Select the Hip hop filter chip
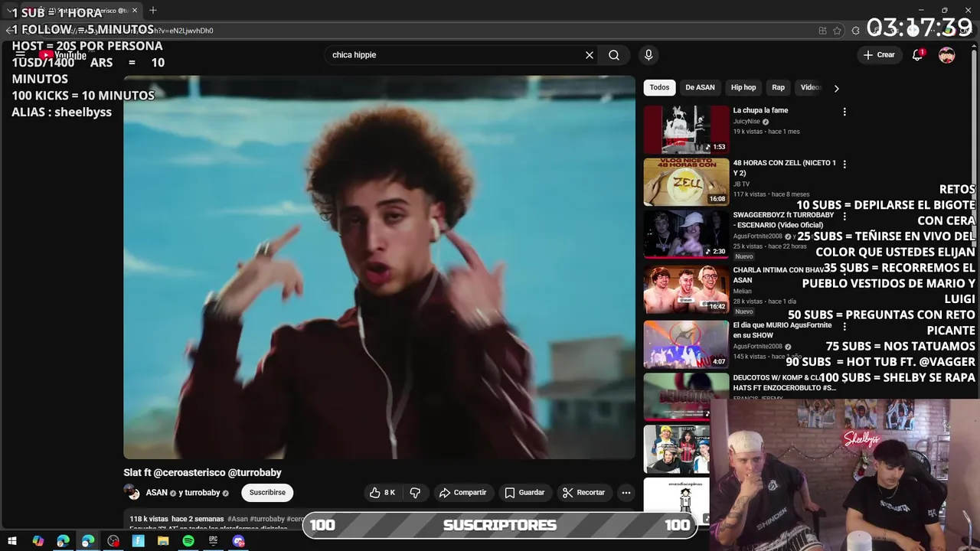The image size is (980, 551). click(x=743, y=87)
